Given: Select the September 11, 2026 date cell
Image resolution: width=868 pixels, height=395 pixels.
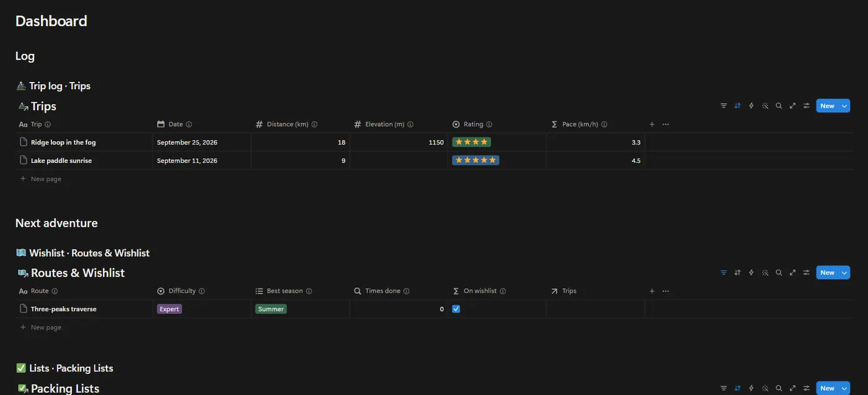Looking at the screenshot, I should 202,161.
